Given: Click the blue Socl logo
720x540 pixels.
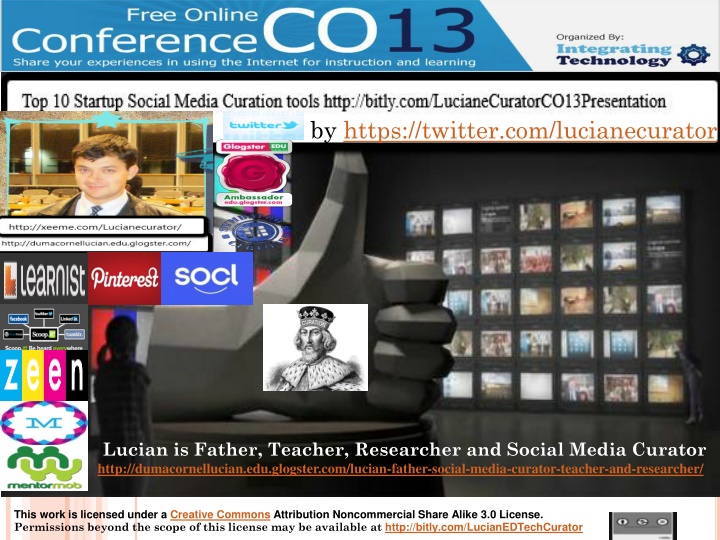Looking at the screenshot, I should point(207,278).
